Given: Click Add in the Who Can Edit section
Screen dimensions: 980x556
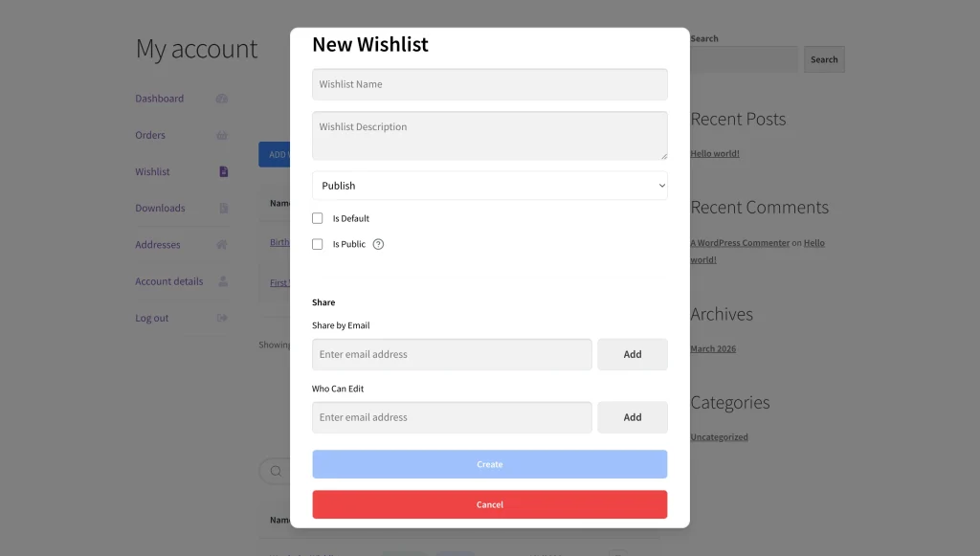Looking at the screenshot, I should click(x=633, y=417).
